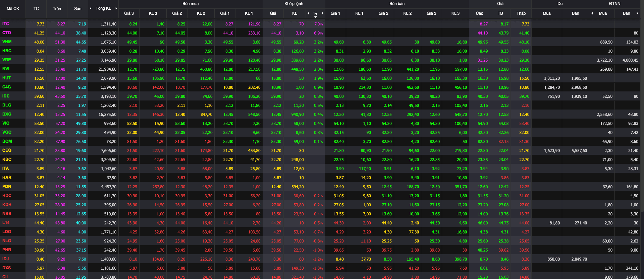
Task: Open the NBB stock symbol
Action: 7,214
